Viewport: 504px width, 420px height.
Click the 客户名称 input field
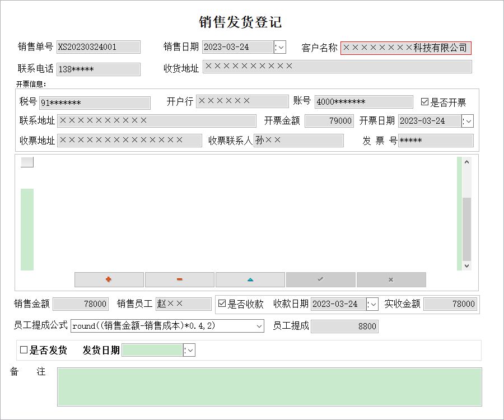click(405, 48)
